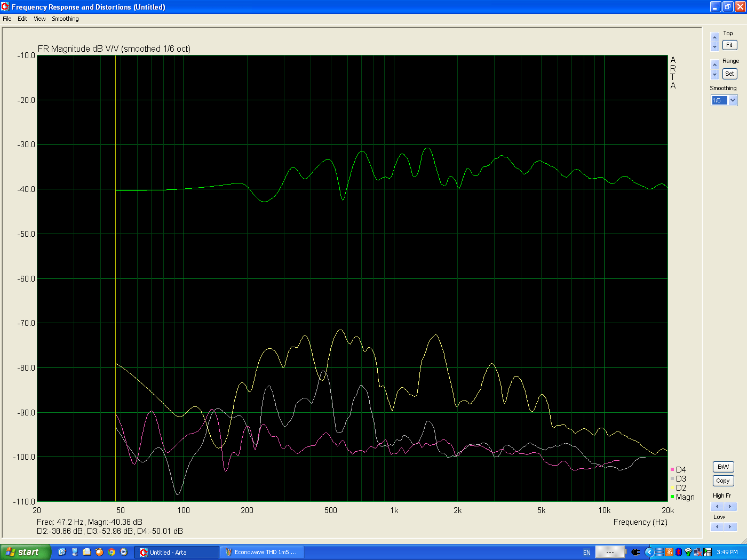Image resolution: width=747 pixels, height=560 pixels.
Task: Click the Show Desktop quick launch icon
Action: tap(74, 552)
